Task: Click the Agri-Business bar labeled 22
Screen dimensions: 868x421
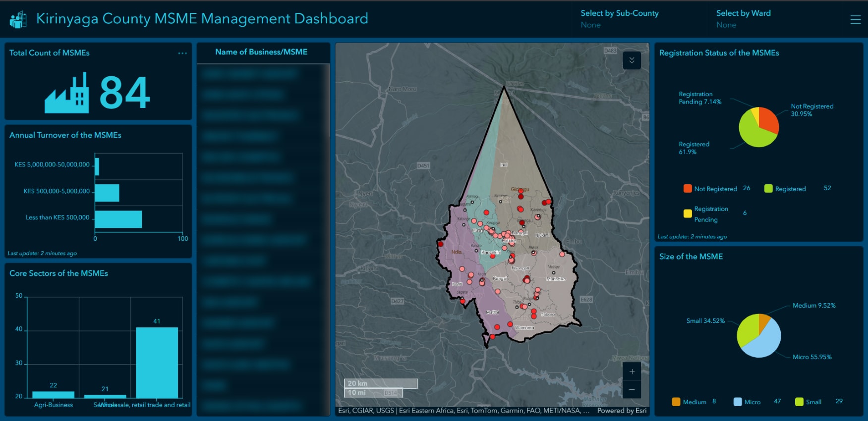Action: (x=53, y=395)
